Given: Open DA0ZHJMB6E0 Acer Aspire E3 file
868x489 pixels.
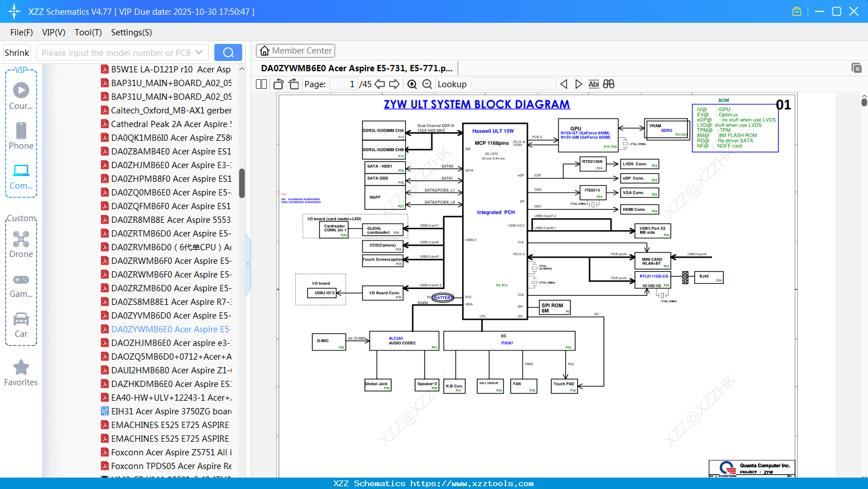Looking at the screenshot, I should click(166, 165).
